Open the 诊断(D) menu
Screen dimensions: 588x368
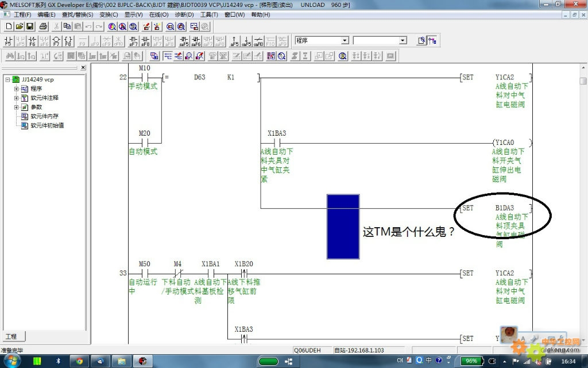tap(184, 14)
